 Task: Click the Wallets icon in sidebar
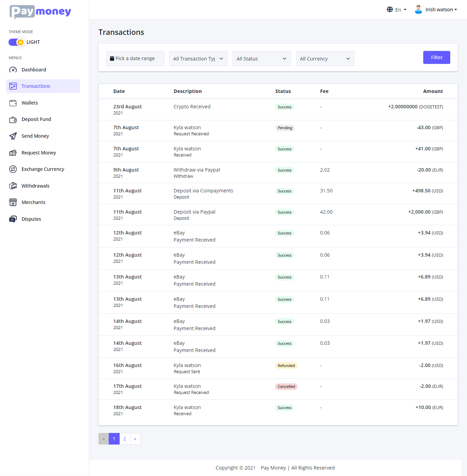point(13,103)
